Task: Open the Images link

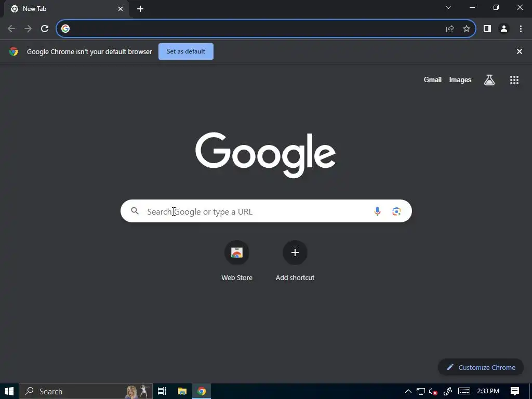Action: pos(460,79)
